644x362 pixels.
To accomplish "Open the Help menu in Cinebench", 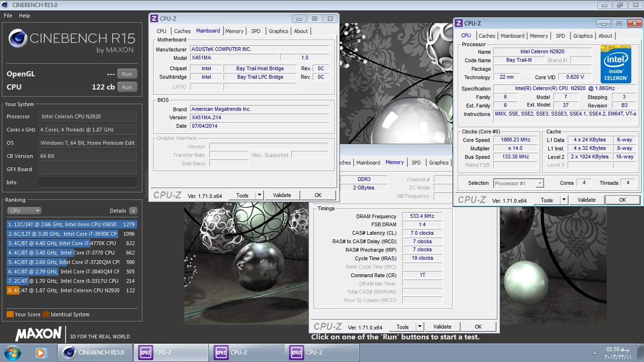I will coord(25,16).
